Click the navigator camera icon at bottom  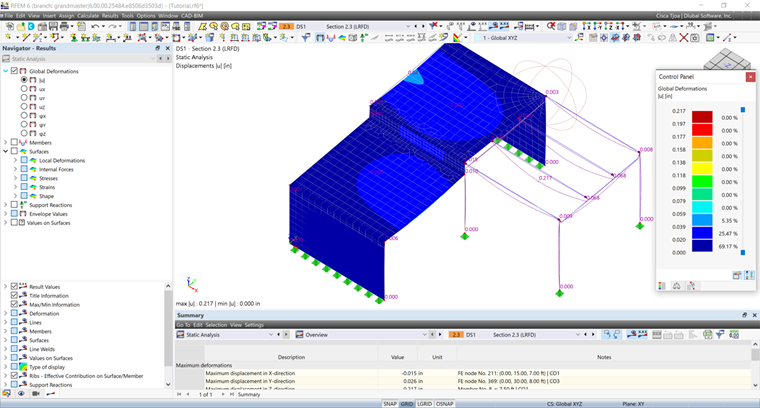35,393
